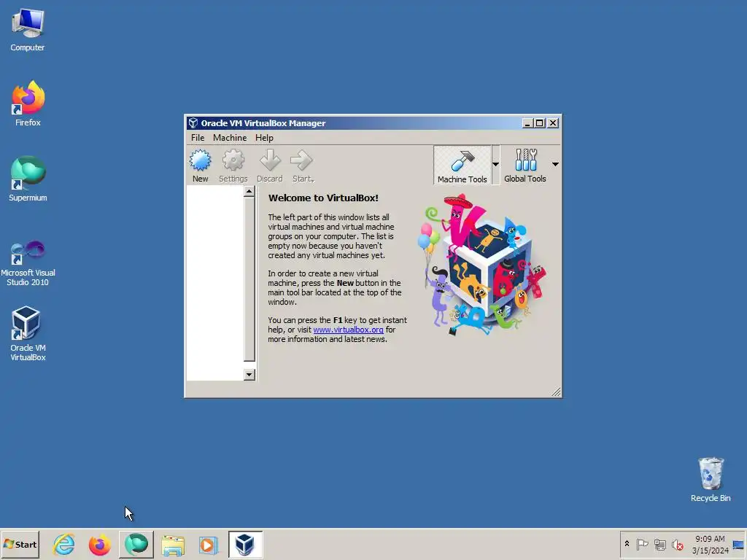Screen dimensions: 747x560
Task: Expand the Machine Tools dropdown arrow
Action: tap(495, 164)
